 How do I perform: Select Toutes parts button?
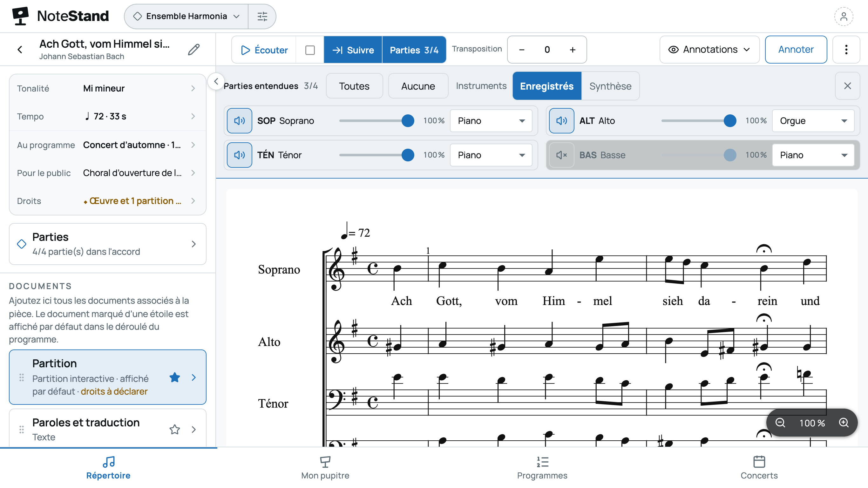pos(354,86)
